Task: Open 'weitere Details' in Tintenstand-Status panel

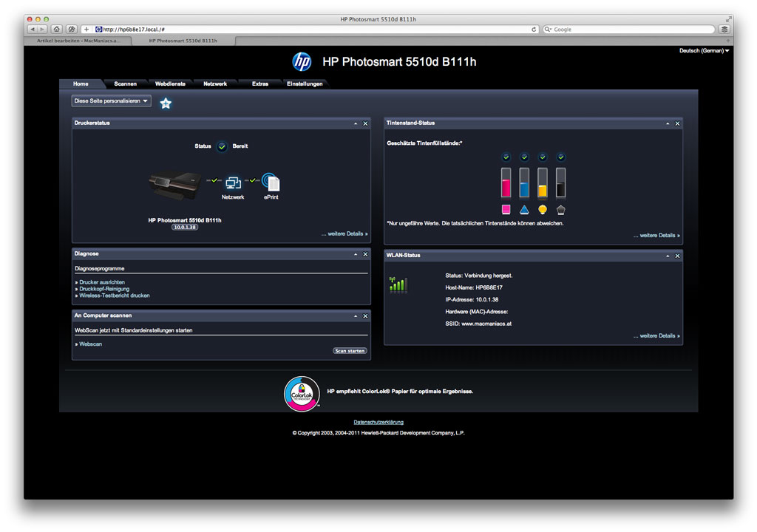Action: pos(656,236)
